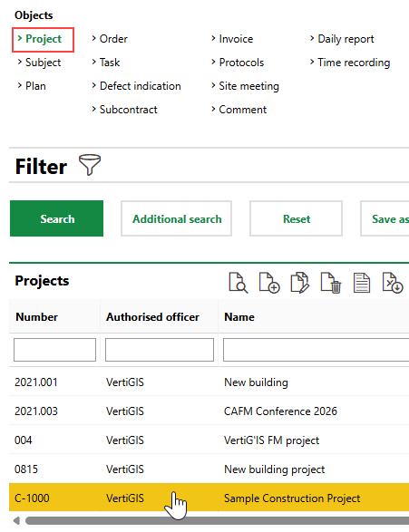Click the Excel export download icon
Screen dimensions: 409x532
coord(393,282)
